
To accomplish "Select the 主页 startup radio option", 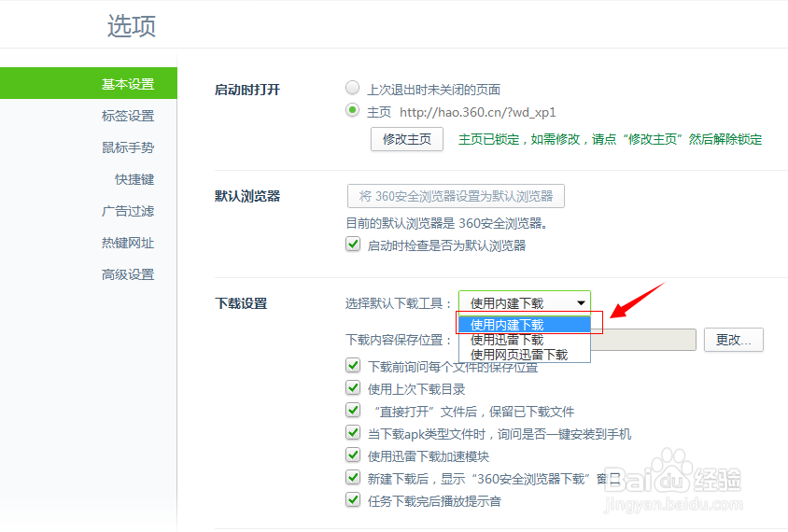I will tap(352, 110).
